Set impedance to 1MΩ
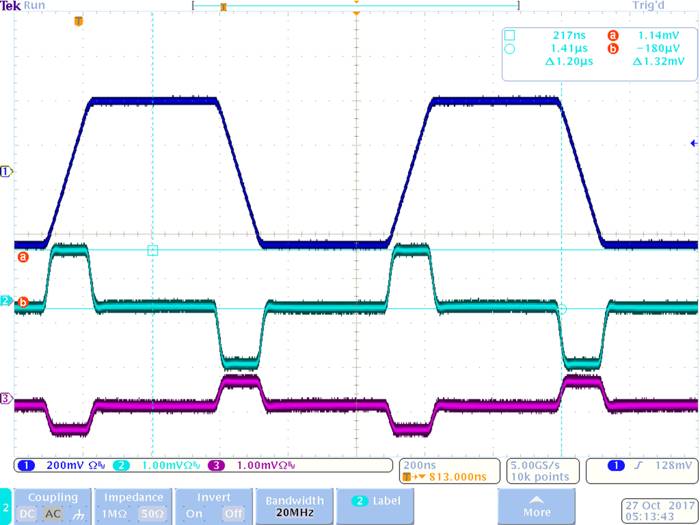This screenshot has height=525, width=700. click(112, 513)
